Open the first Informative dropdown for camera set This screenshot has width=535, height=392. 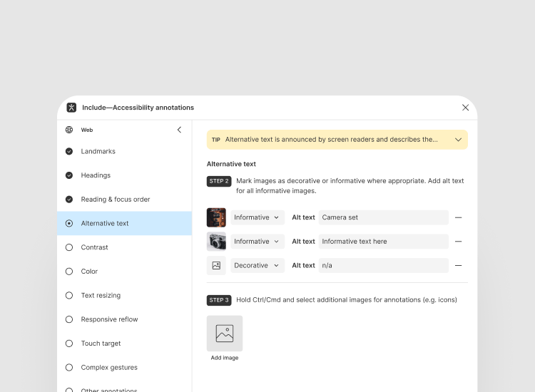(x=258, y=217)
